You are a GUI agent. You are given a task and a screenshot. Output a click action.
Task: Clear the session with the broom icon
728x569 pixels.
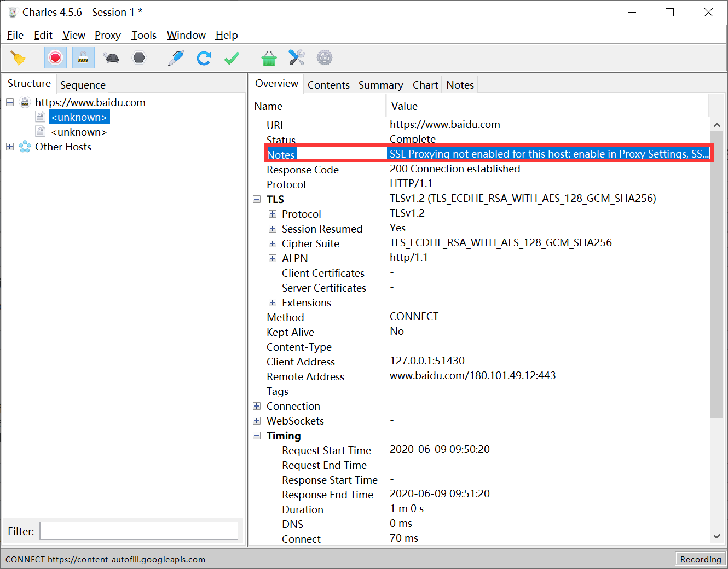18,58
